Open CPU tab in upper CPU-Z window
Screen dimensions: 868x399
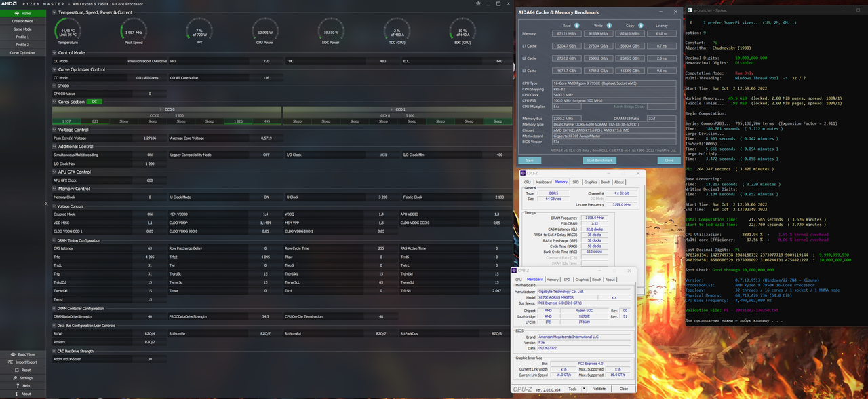tap(528, 182)
